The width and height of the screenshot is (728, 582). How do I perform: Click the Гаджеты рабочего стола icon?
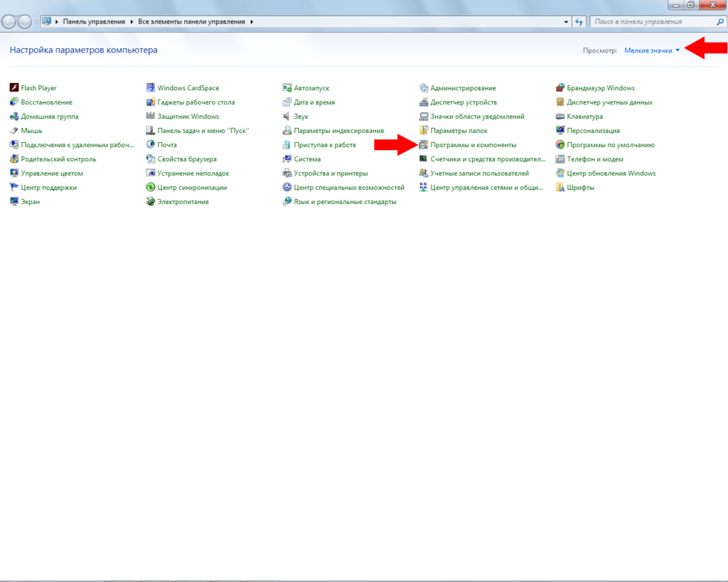click(x=151, y=102)
